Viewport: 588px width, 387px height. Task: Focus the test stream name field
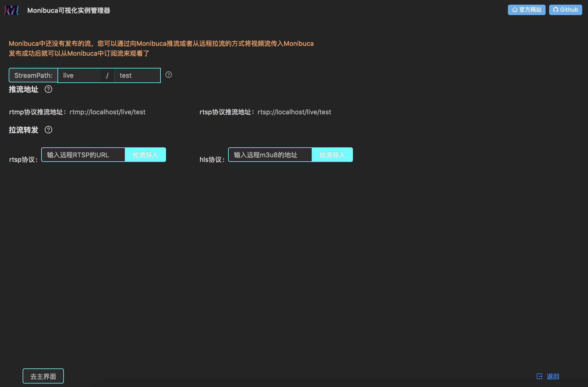tap(137, 75)
